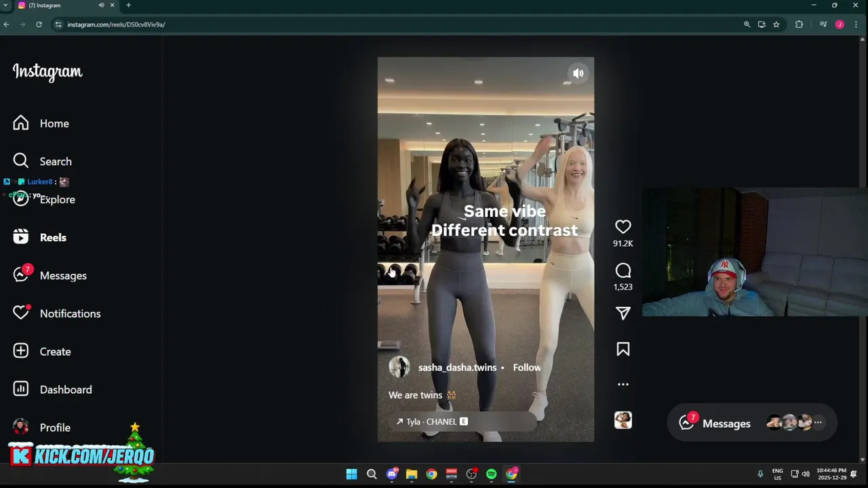The width and height of the screenshot is (868, 488).
Task: Click the site information icon in address bar
Action: pos(58,24)
